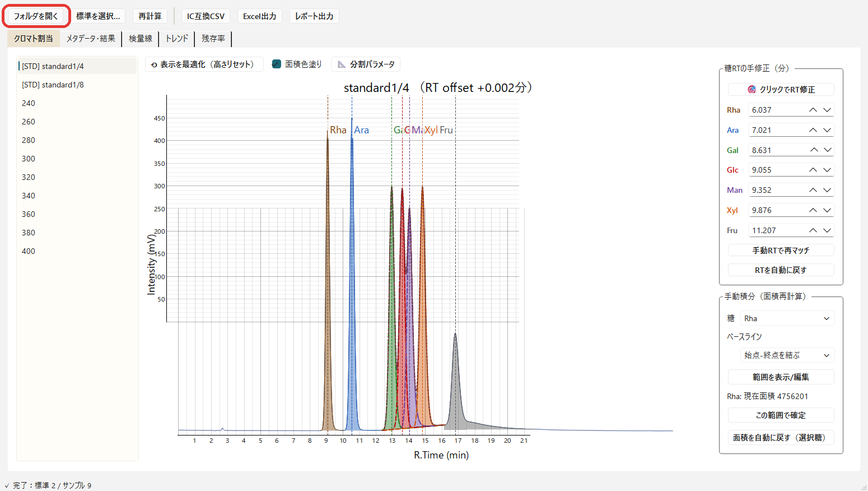Screen dimensions: 868x491
Task: Increase the Xyl retention time value
Action: pos(813,210)
